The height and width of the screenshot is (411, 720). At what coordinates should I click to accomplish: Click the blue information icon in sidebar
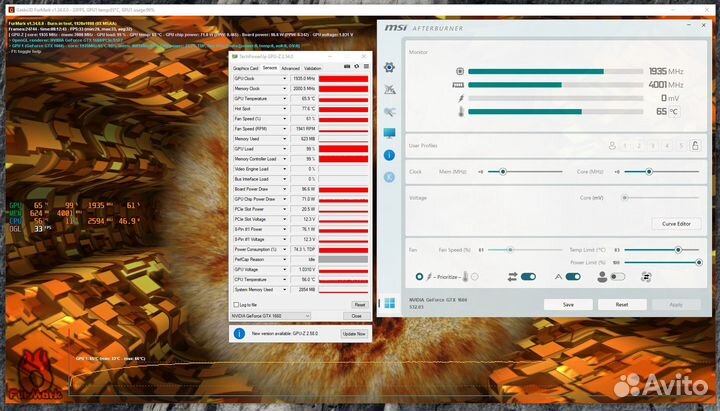click(x=390, y=155)
